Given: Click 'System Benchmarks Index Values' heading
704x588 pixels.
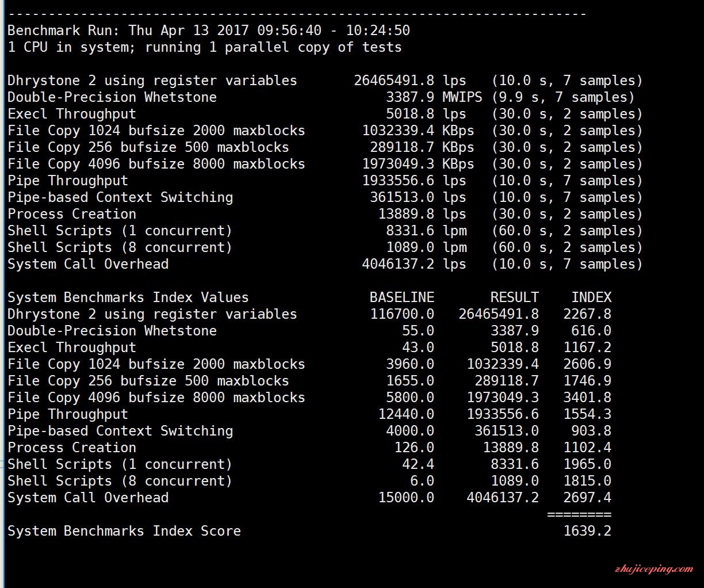Looking at the screenshot, I should point(128,297).
